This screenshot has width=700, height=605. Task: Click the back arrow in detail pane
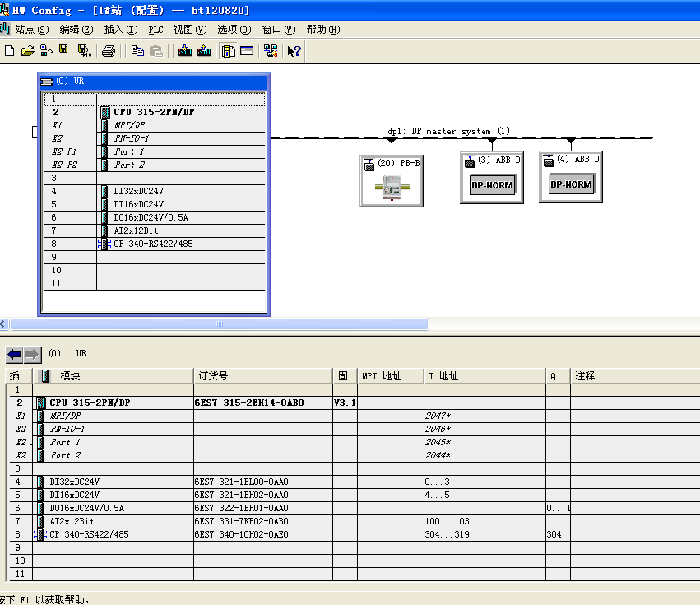tap(14, 355)
